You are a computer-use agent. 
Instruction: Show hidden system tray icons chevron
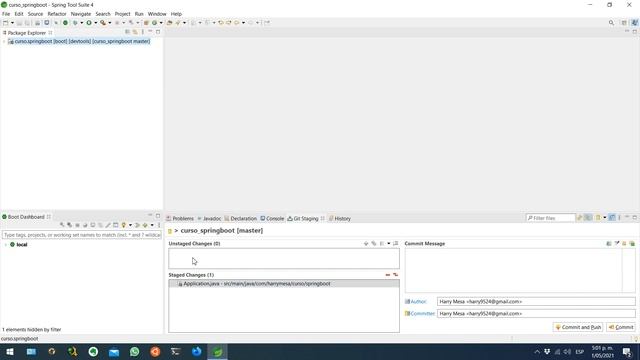537,352
